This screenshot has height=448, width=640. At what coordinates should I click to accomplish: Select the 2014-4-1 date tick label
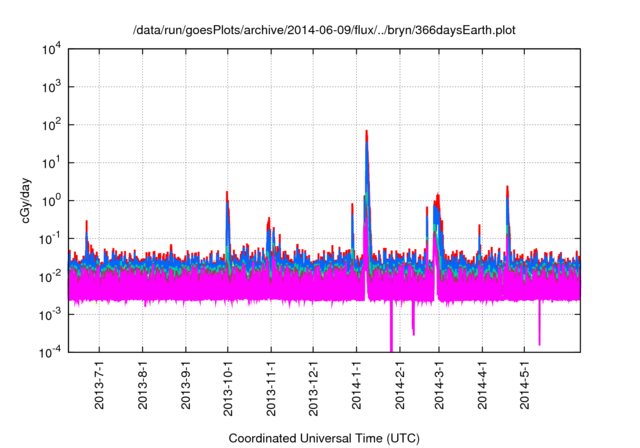tap(481, 388)
